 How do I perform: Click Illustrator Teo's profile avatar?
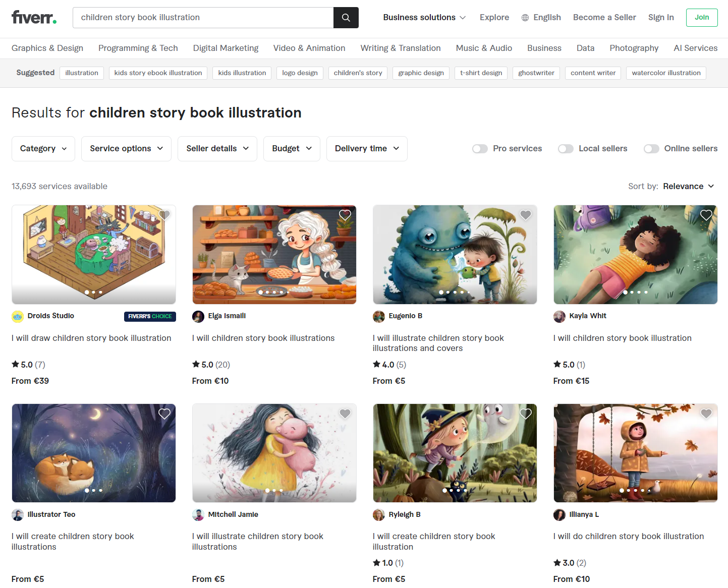[18, 515]
